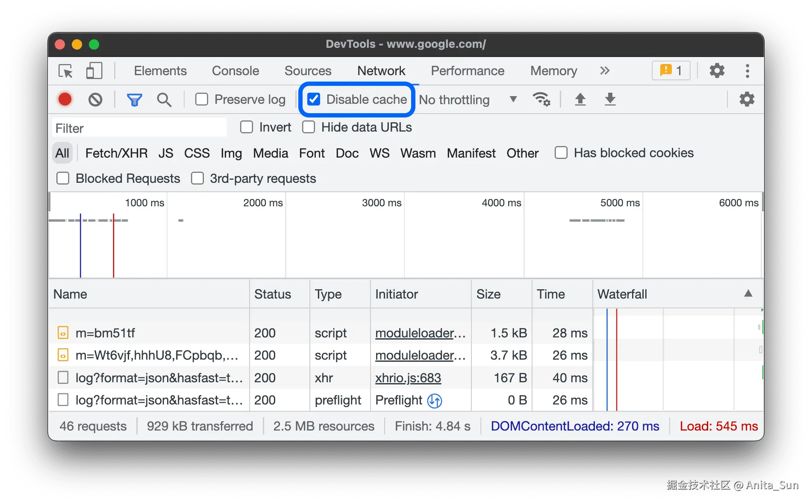This screenshot has width=812, height=504.
Task: Filter requests by Other
Action: pos(523,153)
